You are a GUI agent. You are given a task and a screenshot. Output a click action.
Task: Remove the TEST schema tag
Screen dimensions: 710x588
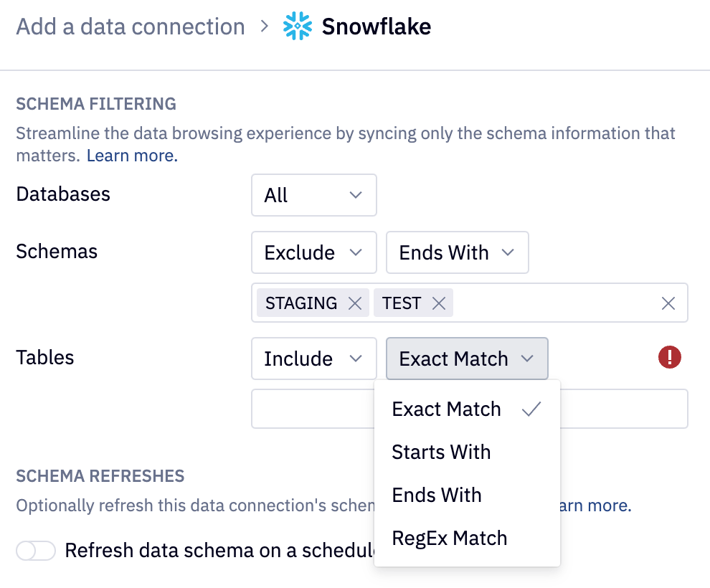[439, 303]
